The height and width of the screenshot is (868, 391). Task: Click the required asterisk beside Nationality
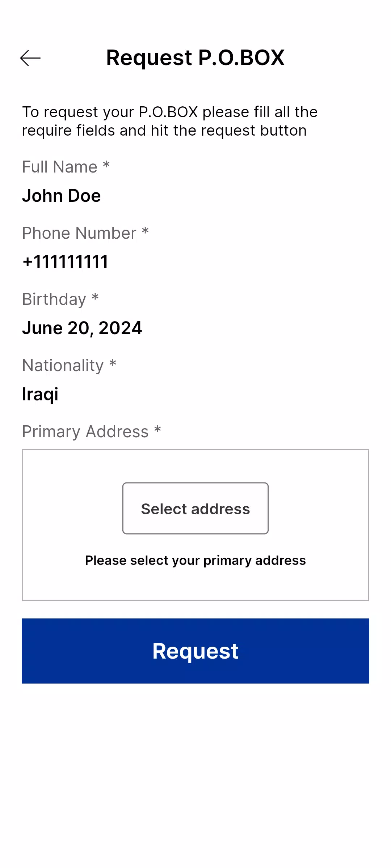pyautogui.click(x=113, y=363)
